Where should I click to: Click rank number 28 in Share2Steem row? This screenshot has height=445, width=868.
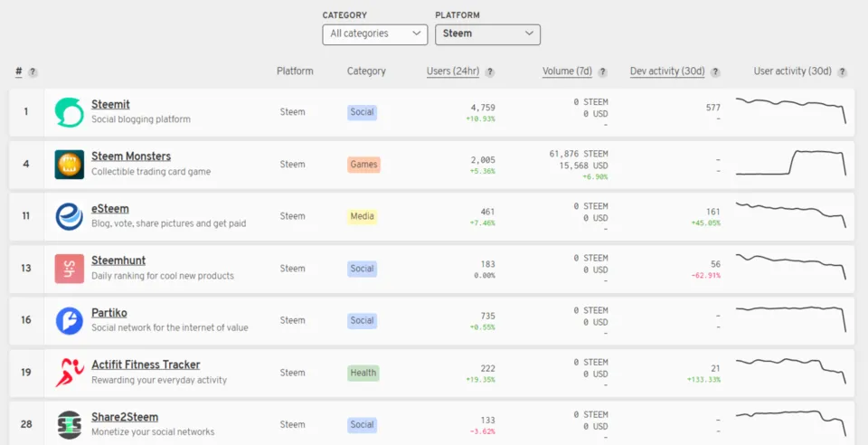(x=26, y=424)
